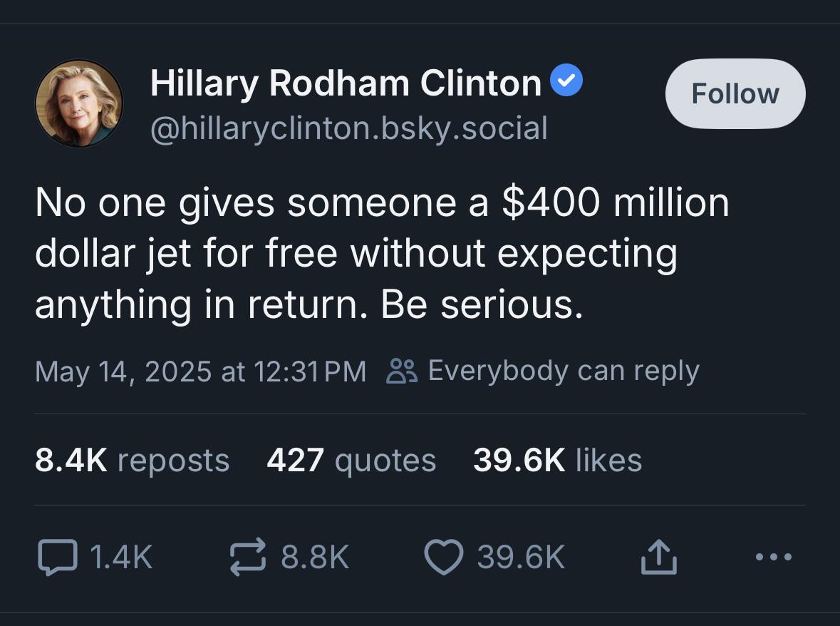Click the repost arrows icon

click(249, 558)
